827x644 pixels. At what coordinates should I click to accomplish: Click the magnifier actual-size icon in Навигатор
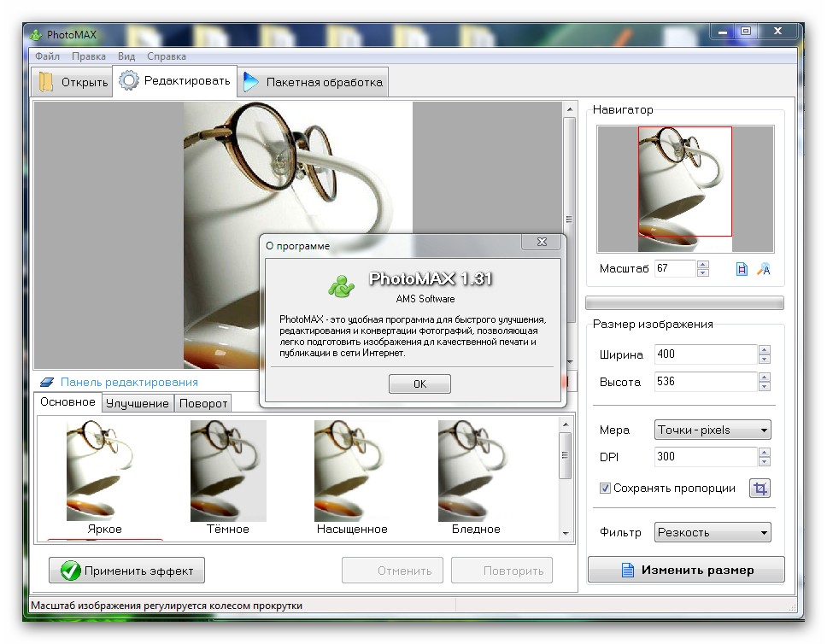point(764,269)
